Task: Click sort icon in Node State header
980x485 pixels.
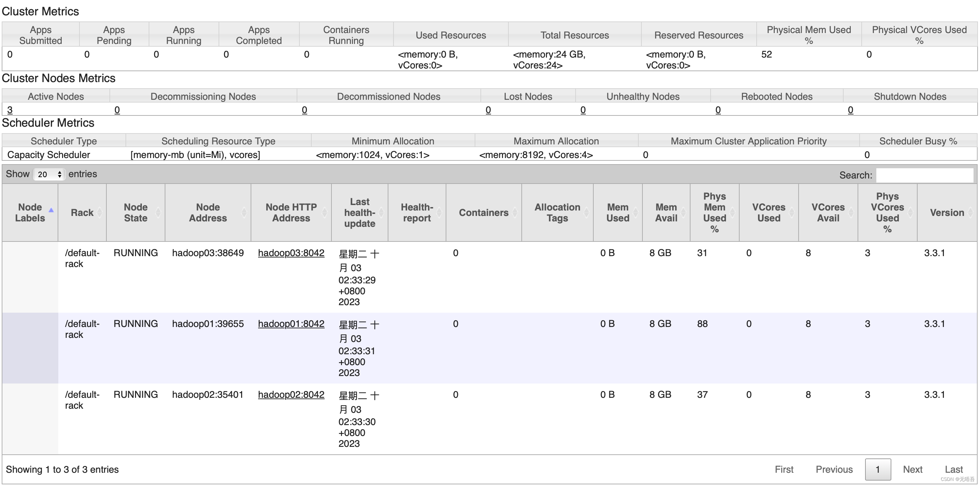Action: tap(158, 213)
